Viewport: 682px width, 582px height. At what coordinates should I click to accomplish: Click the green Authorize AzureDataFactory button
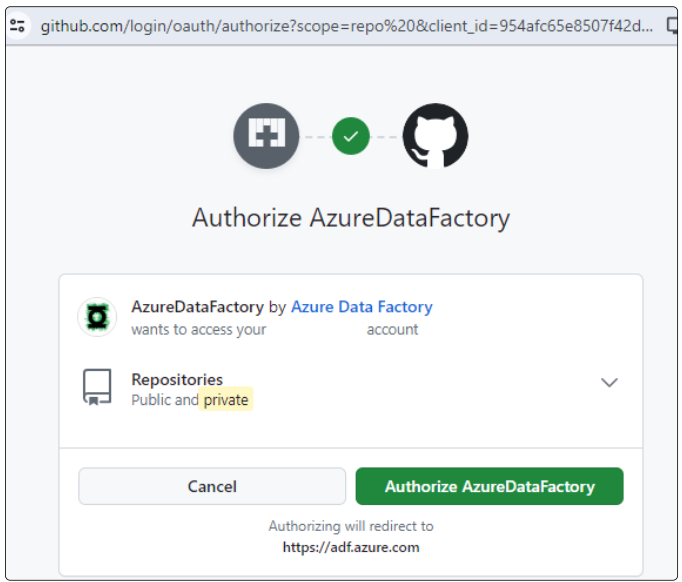point(489,486)
